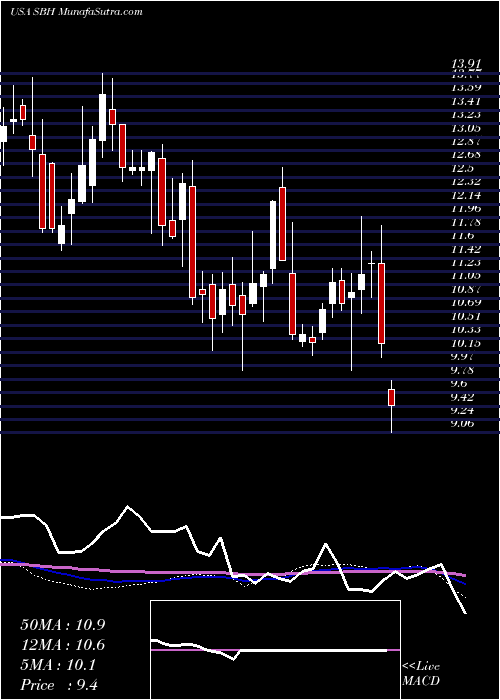Select the 10.33 price level label

467,330
